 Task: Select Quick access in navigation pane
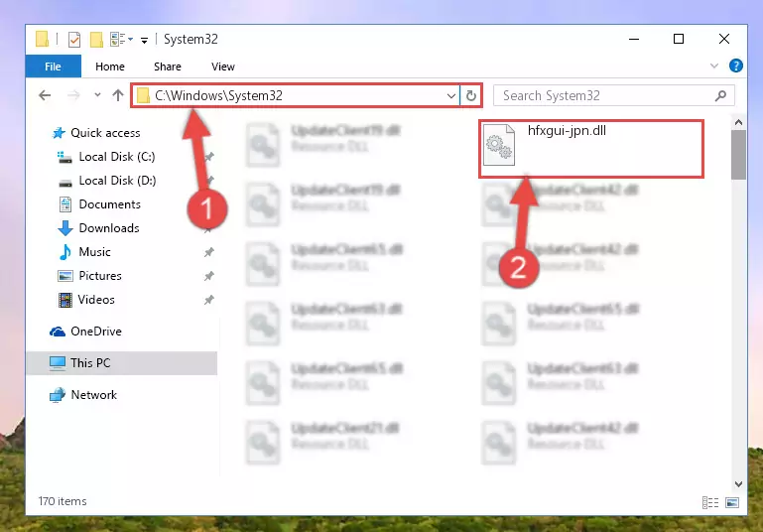(105, 133)
